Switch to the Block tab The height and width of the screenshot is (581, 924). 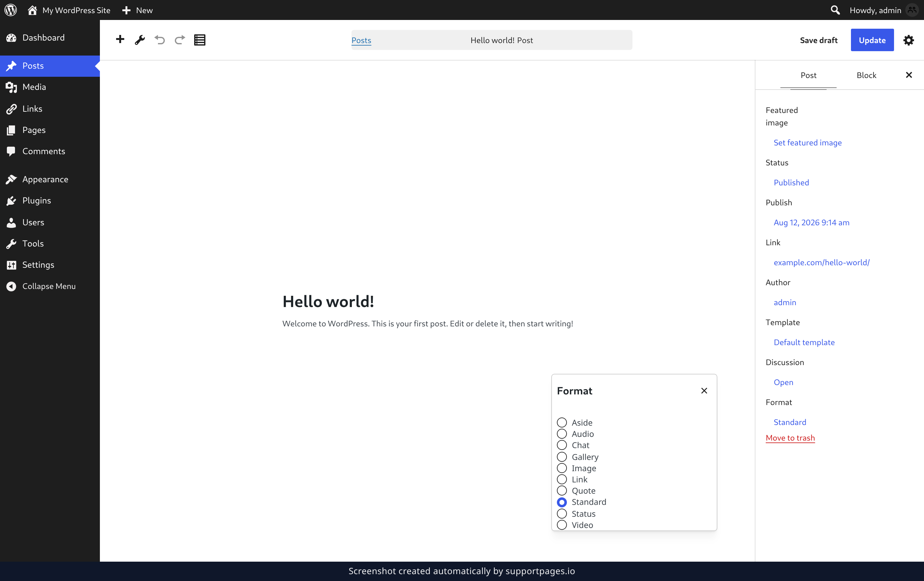click(866, 75)
